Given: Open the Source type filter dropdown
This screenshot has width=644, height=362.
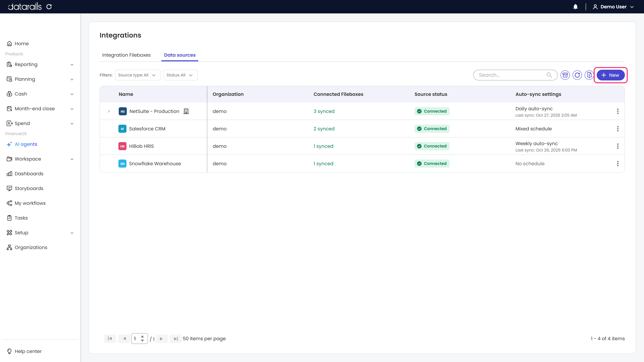Looking at the screenshot, I should point(138,75).
